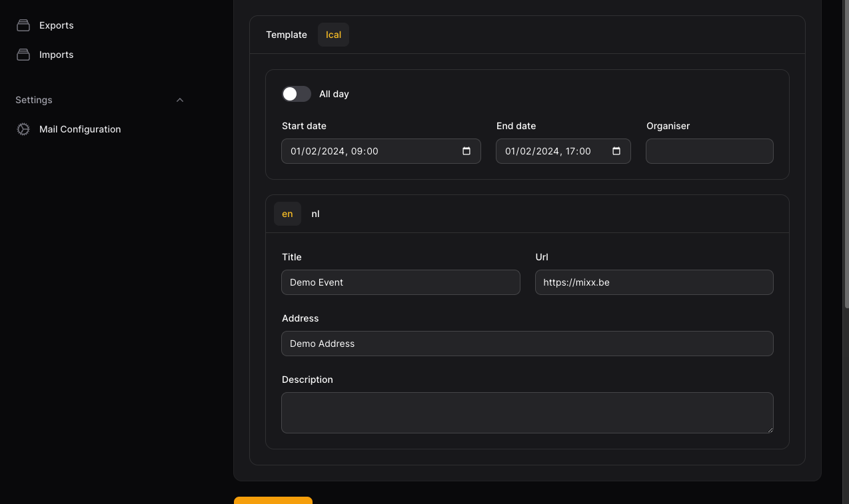This screenshot has height=504, width=849.
Task: Click the Address field with Demo Address
Action: click(x=527, y=344)
